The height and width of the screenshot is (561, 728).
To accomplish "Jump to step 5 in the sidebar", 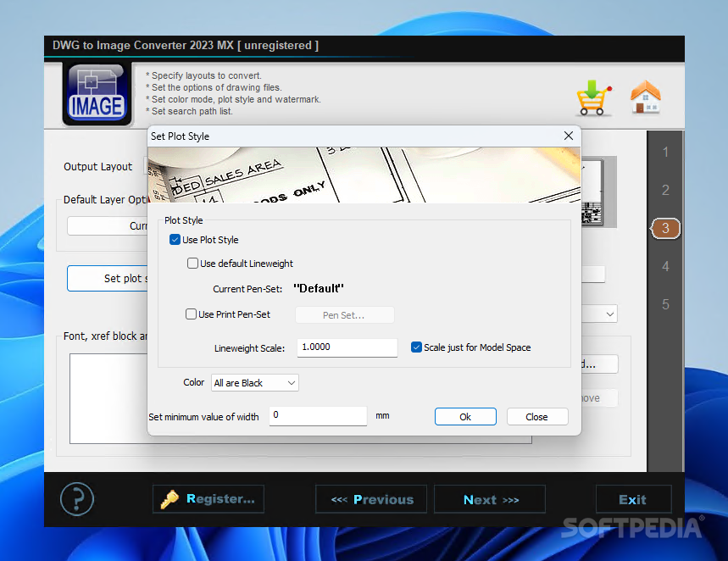I will (665, 304).
